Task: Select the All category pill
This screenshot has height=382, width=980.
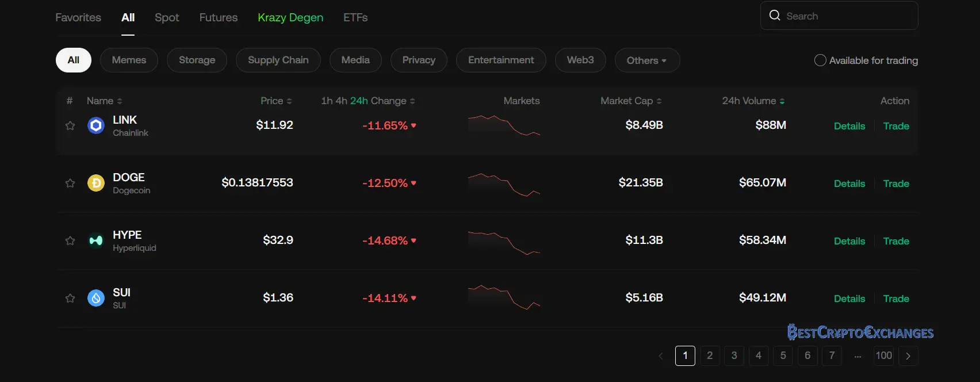Action: coord(74,60)
